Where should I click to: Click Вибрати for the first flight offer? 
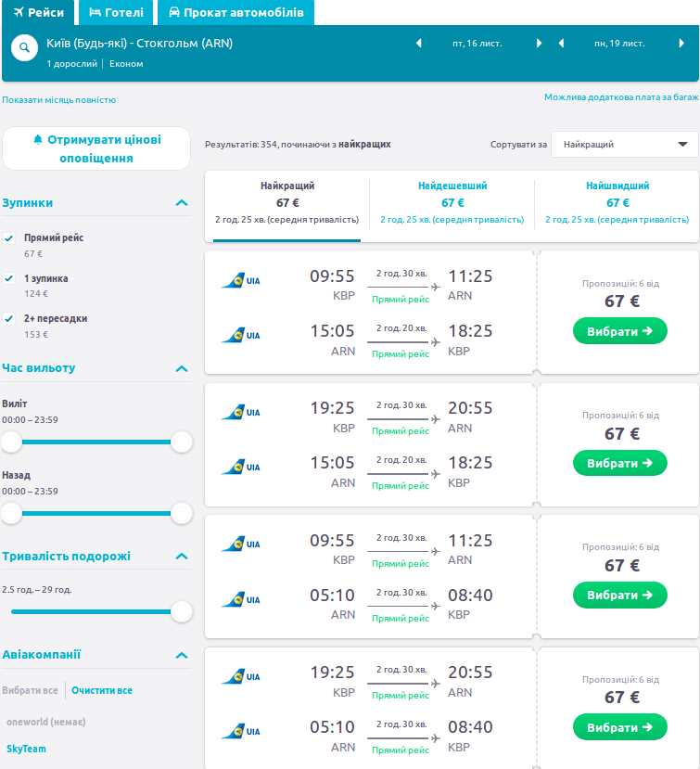pos(619,331)
